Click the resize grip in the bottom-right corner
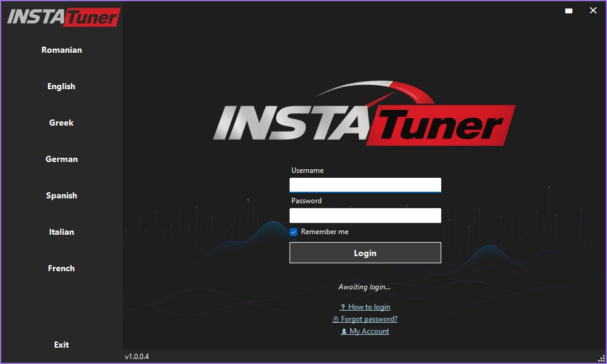Viewport: 607px width, 364px height. [603, 359]
